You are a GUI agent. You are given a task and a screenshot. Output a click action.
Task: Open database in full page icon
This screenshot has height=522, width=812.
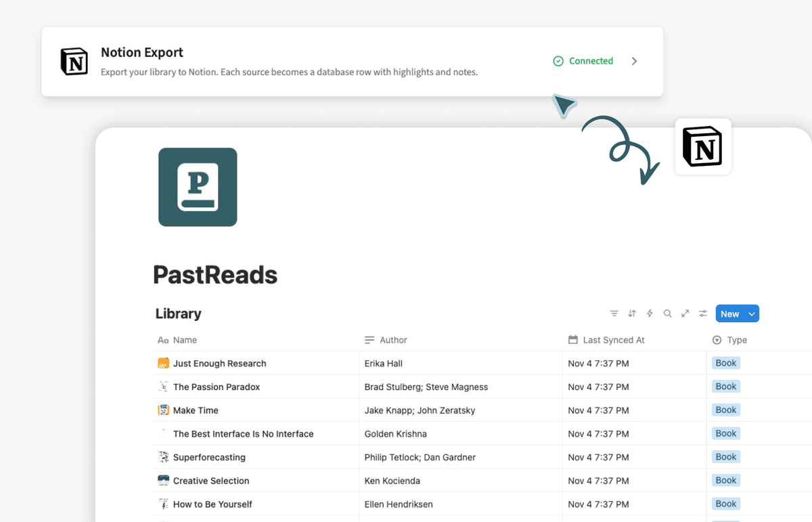coord(685,313)
